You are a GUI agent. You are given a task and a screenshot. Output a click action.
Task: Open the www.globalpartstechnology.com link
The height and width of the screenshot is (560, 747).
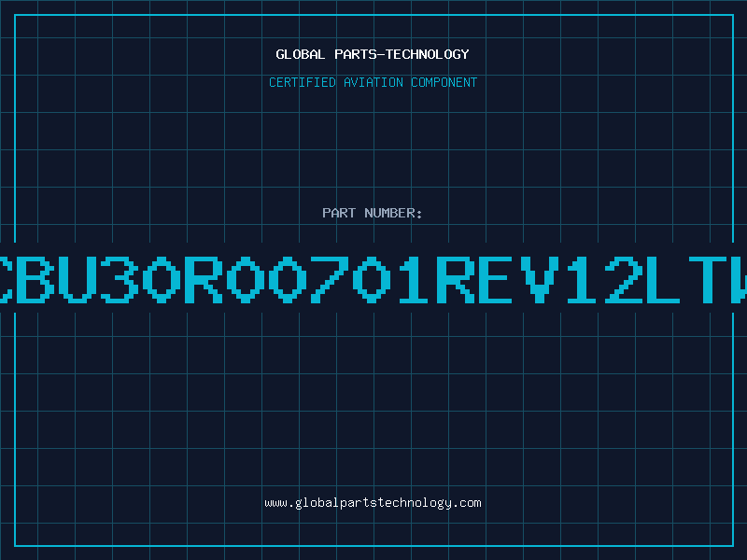pyautogui.click(x=373, y=503)
